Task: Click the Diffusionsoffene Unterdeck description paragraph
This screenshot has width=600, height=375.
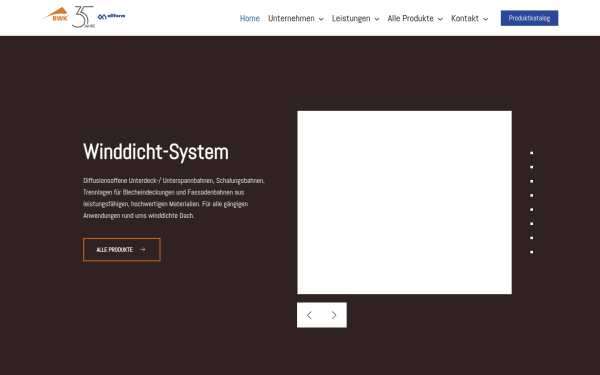Action: (x=174, y=198)
